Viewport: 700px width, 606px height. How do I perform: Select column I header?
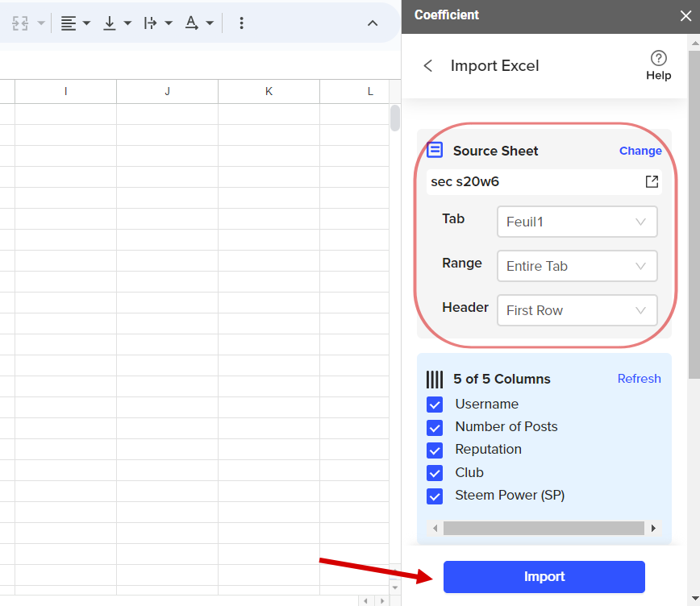(x=65, y=92)
